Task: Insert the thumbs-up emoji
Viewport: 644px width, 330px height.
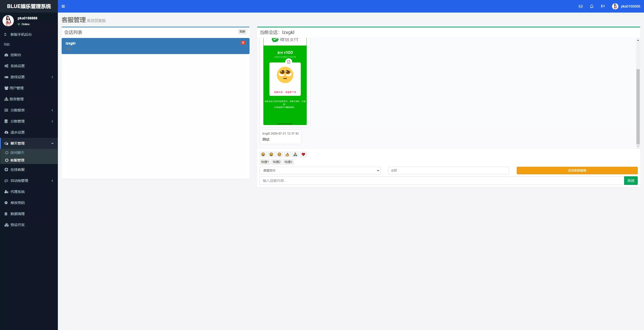Action: (x=287, y=154)
